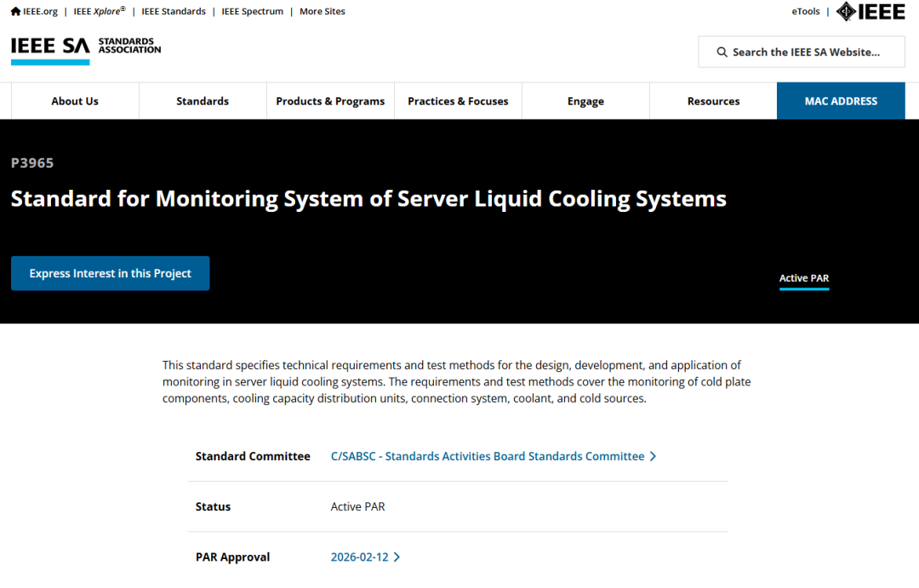Open Products & Programs menu
This screenshot has width=919, height=588.
(x=330, y=100)
